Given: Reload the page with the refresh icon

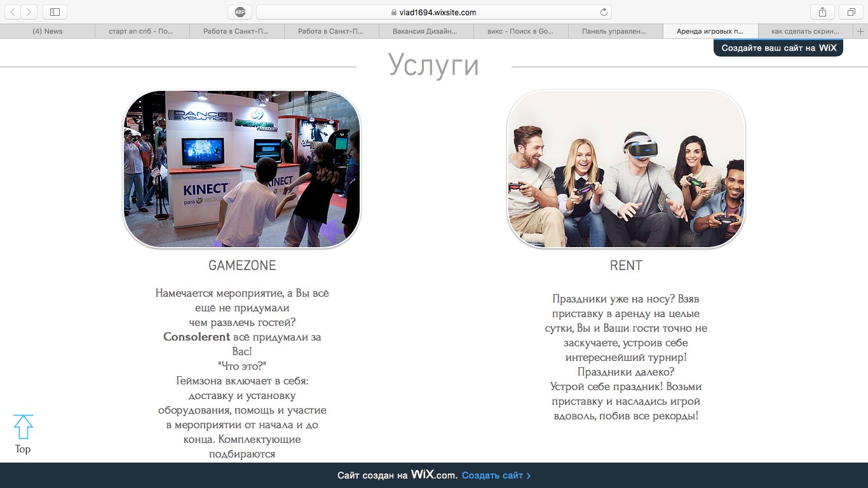Looking at the screenshot, I should click(x=604, y=12).
